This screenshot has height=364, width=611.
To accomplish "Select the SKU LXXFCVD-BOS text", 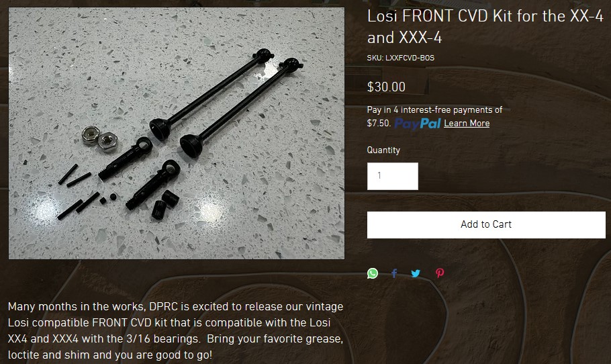I will point(401,58).
